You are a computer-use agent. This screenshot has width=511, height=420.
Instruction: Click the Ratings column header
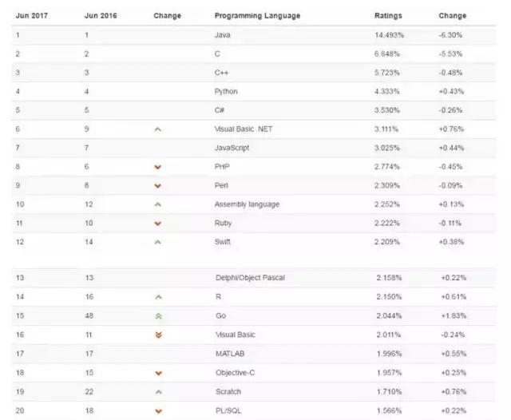[388, 16]
